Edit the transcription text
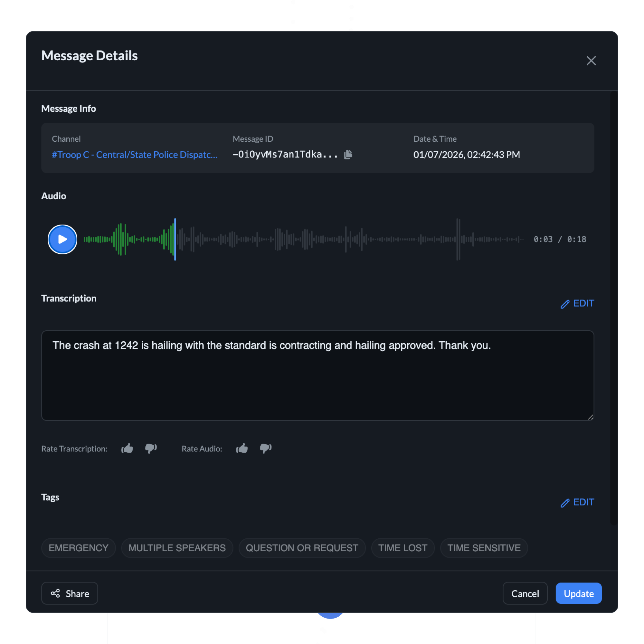Screen dimensions: 644x644 [x=577, y=303]
